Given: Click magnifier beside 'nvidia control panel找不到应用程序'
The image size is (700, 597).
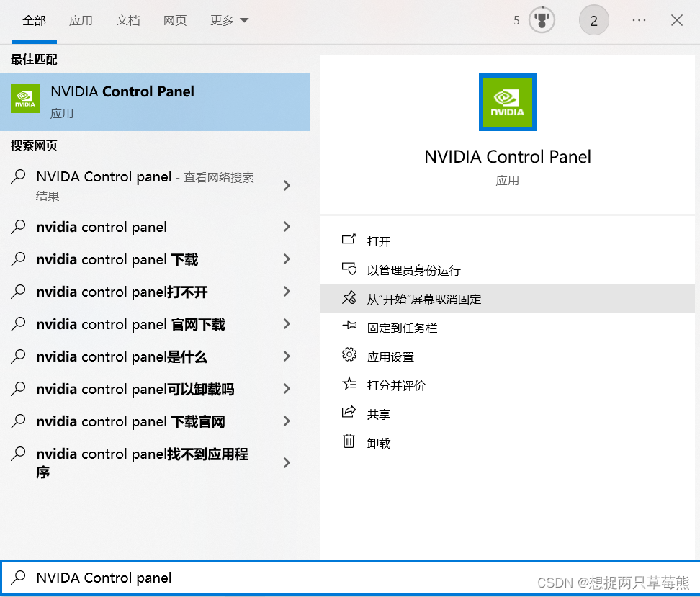Looking at the screenshot, I should click(x=18, y=454).
